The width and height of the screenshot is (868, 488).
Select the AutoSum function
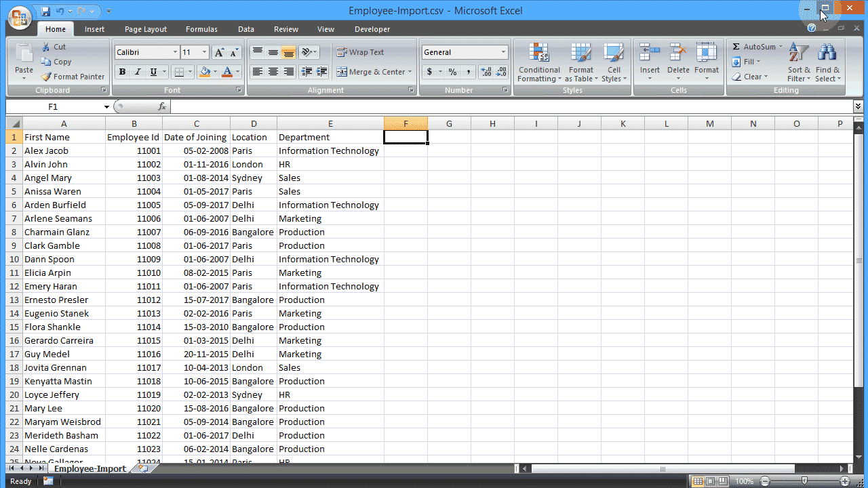(x=753, y=46)
